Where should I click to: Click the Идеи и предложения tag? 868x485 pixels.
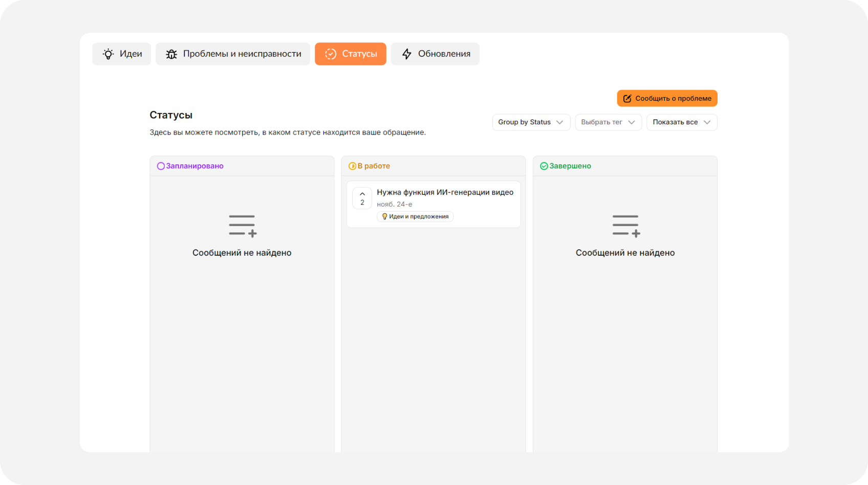coord(415,216)
